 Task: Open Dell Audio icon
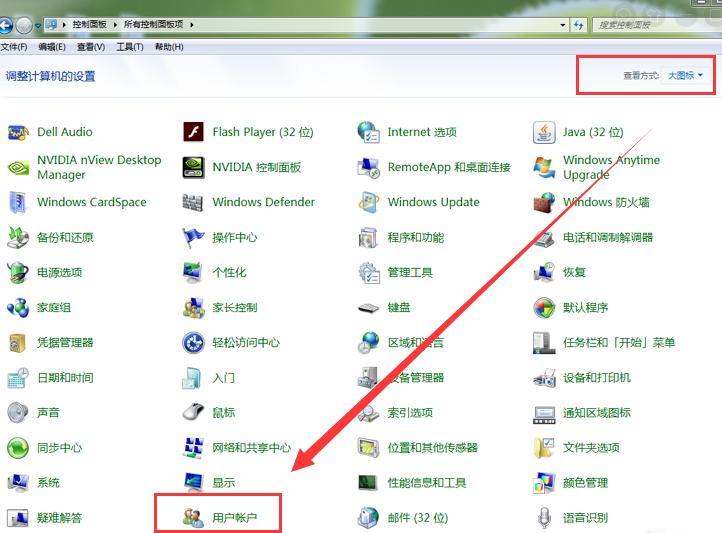(18, 133)
